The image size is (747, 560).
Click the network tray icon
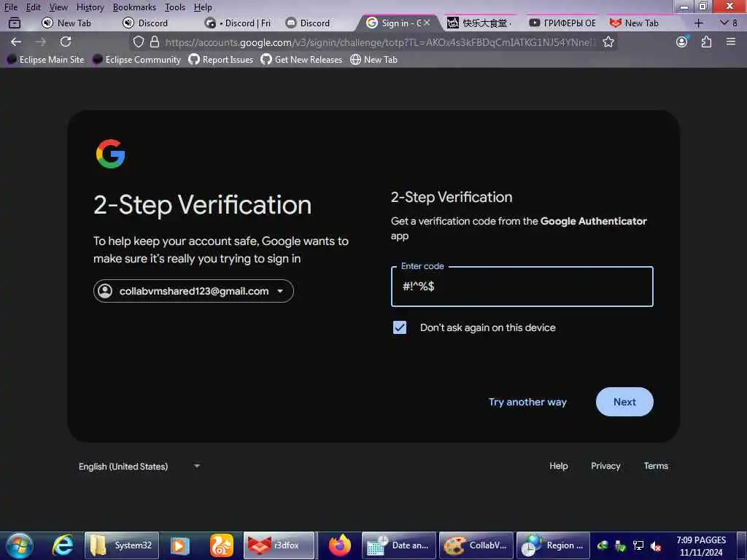(x=638, y=546)
